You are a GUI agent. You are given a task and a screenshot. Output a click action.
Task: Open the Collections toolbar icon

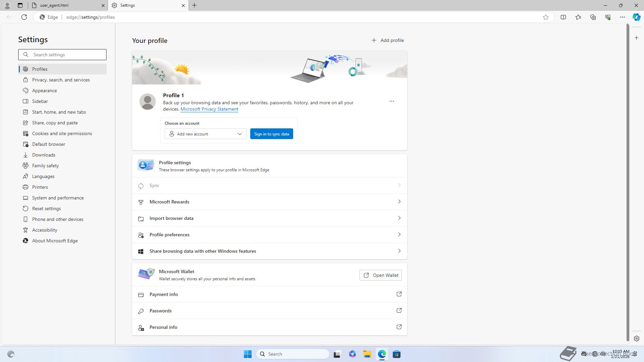pos(593,17)
